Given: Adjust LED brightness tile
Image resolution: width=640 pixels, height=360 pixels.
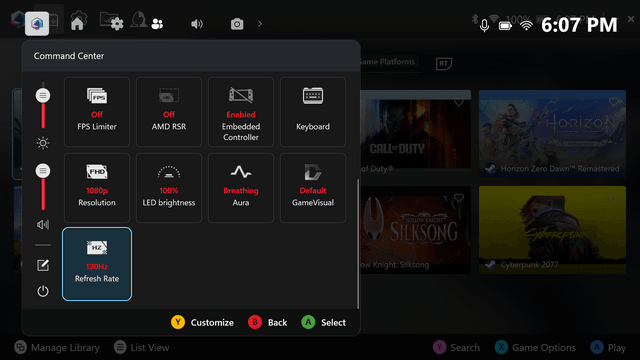Looking at the screenshot, I should [169, 188].
